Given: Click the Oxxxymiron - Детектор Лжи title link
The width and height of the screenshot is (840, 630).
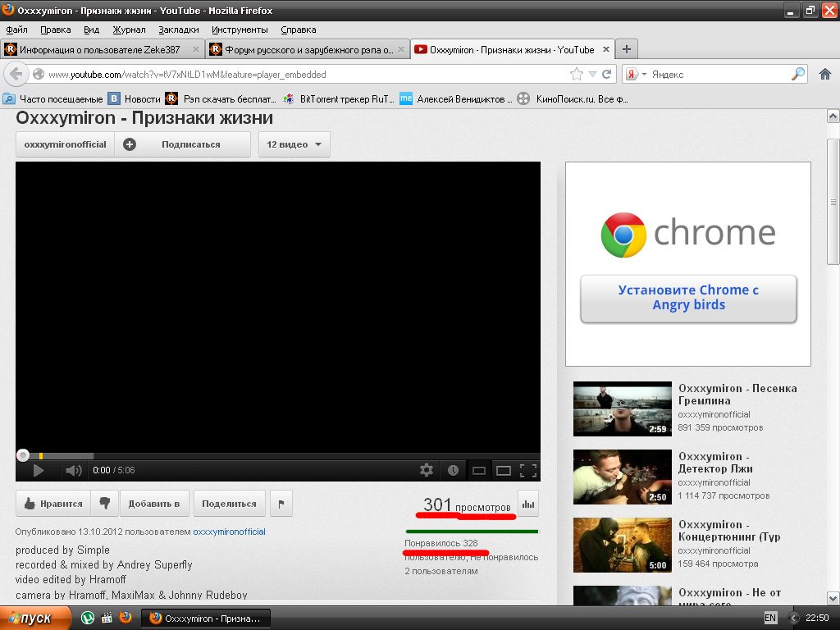Looking at the screenshot, I should (715, 463).
